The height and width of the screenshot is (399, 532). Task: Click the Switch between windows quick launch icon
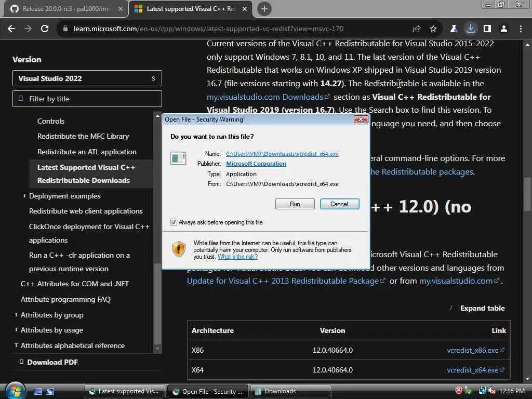coord(50,391)
